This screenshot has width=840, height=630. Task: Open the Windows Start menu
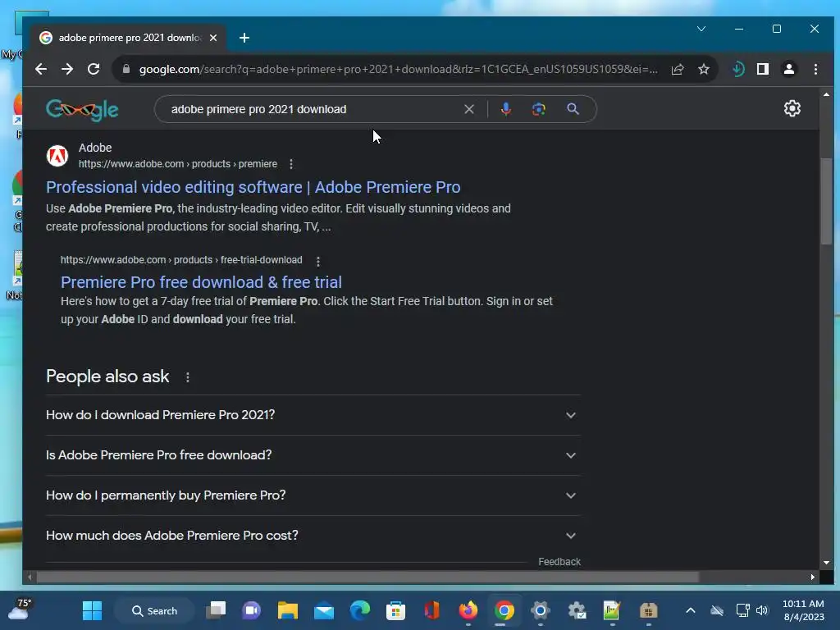(92, 610)
